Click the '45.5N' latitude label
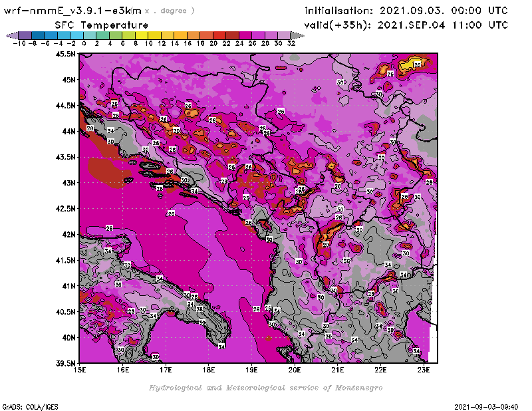Viewport: 532px width, 411px height. (65, 54)
